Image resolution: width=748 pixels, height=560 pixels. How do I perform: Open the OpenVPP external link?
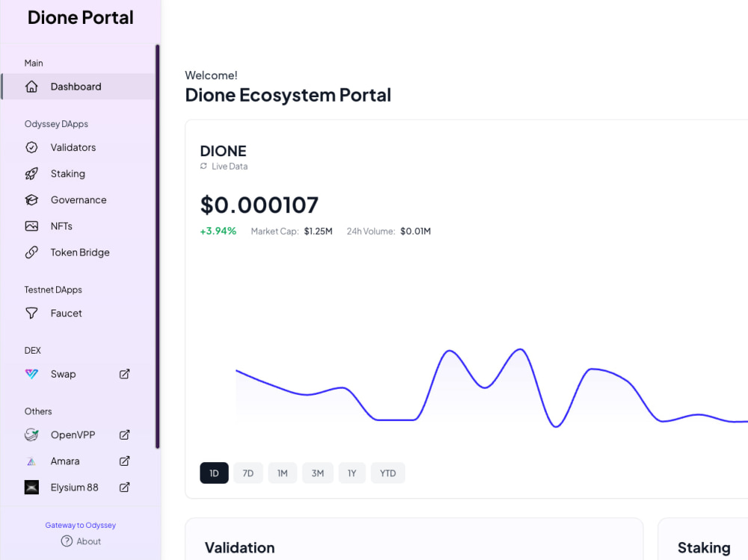79,434
